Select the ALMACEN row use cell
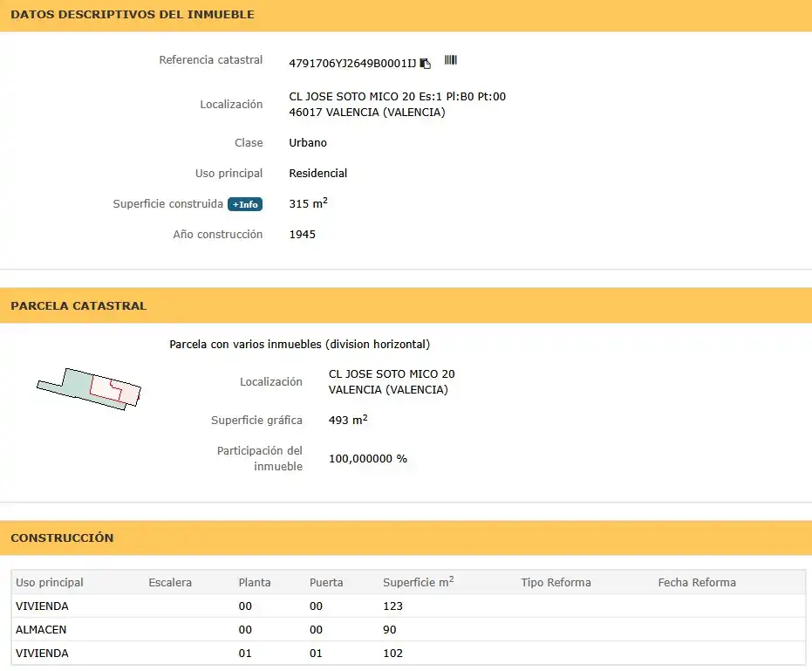 pyautogui.click(x=41, y=629)
